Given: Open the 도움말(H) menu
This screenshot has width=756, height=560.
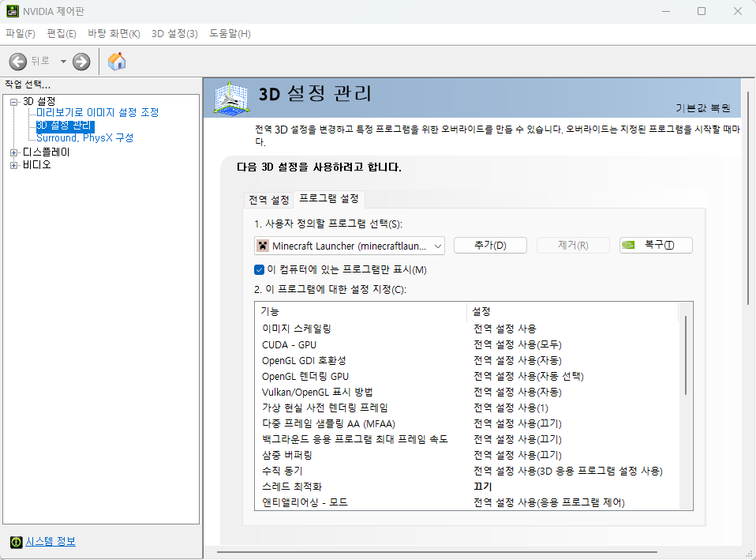Looking at the screenshot, I should coord(230,34).
